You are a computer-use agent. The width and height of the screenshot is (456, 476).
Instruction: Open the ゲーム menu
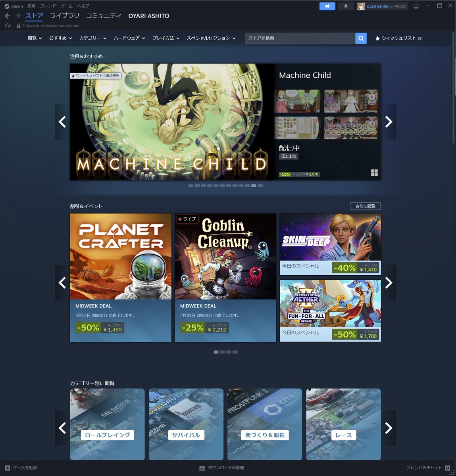(x=67, y=6)
